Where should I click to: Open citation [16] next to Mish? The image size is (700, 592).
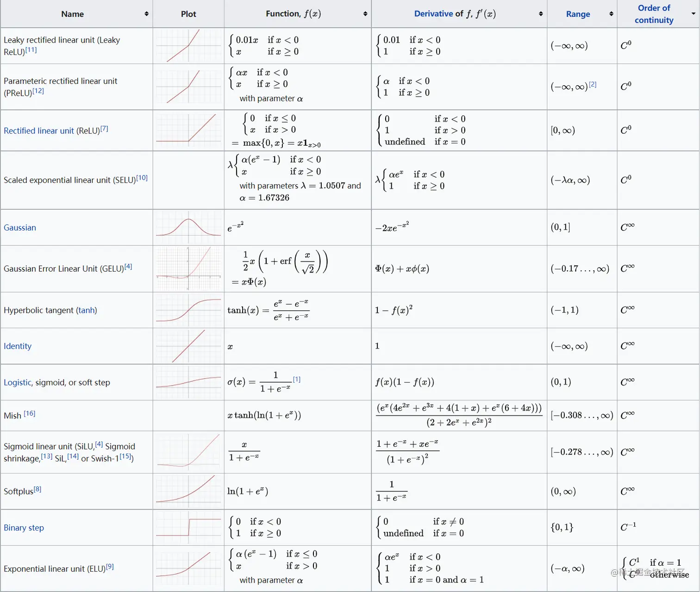click(30, 413)
